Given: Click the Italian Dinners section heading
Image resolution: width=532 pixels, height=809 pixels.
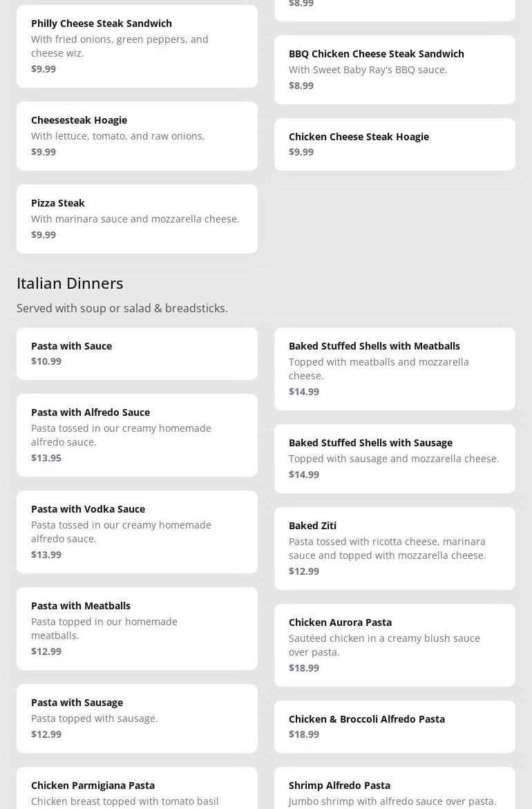Looking at the screenshot, I should [x=70, y=283].
